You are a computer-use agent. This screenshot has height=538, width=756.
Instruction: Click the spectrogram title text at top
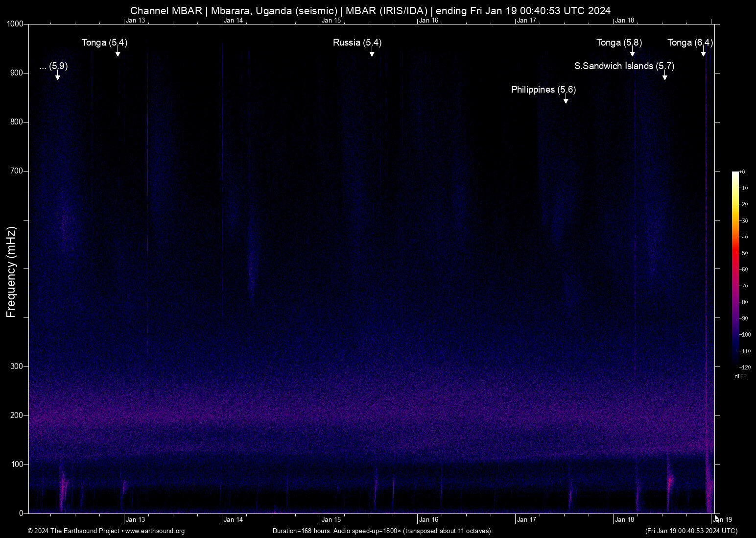370,11
